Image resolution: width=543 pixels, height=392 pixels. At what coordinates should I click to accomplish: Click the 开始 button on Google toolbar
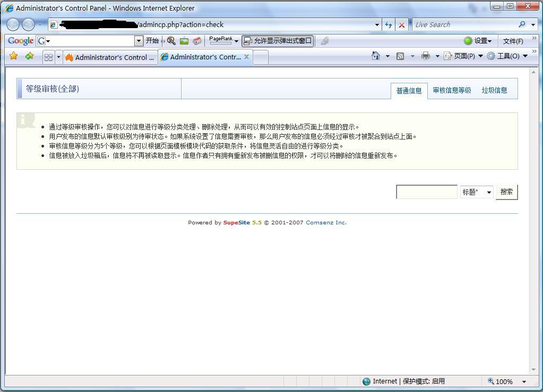pyautogui.click(x=152, y=41)
